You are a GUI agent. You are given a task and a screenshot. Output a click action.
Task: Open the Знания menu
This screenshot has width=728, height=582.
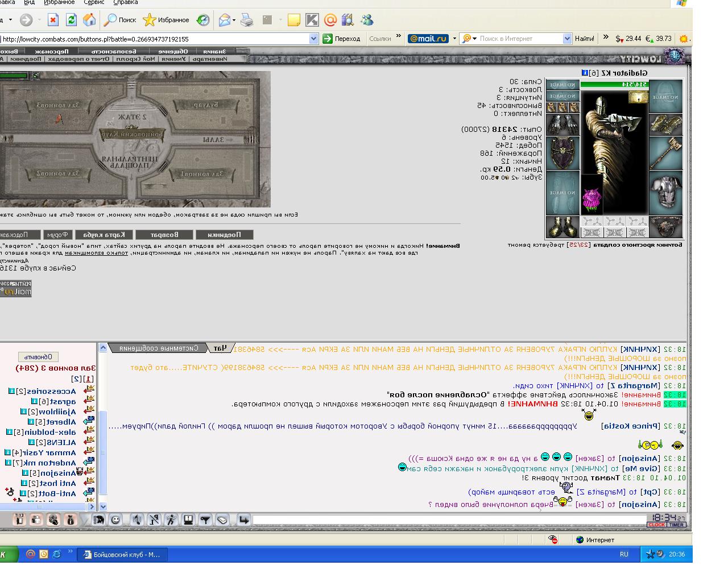216,51
